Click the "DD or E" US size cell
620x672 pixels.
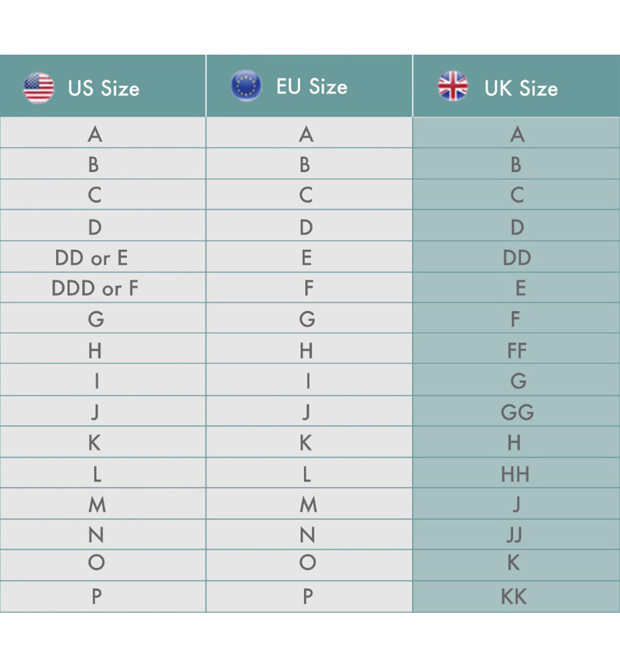pos(91,257)
